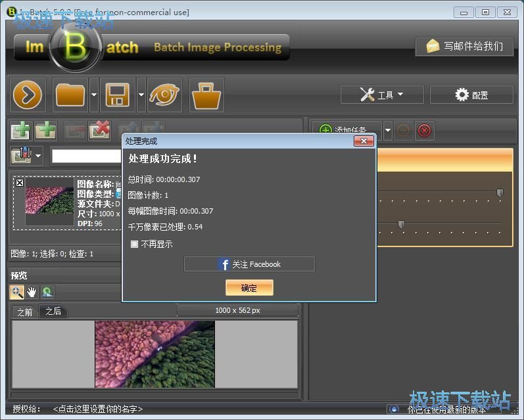This screenshot has width=524, height=420.
Task: Click the 确定 button in dialog
Action: 249,288
